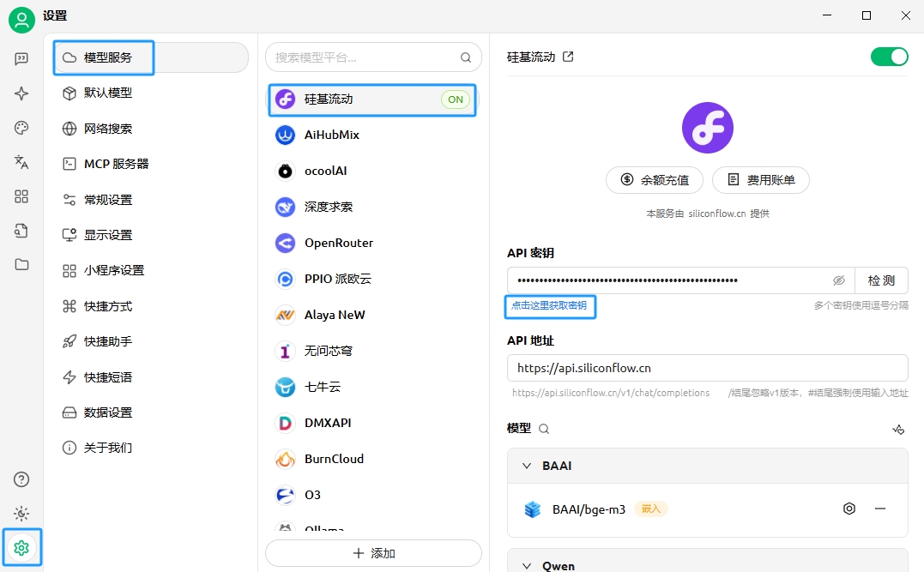Open 关于我们 settings section
The height and width of the screenshot is (572, 924).
(151, 448)
